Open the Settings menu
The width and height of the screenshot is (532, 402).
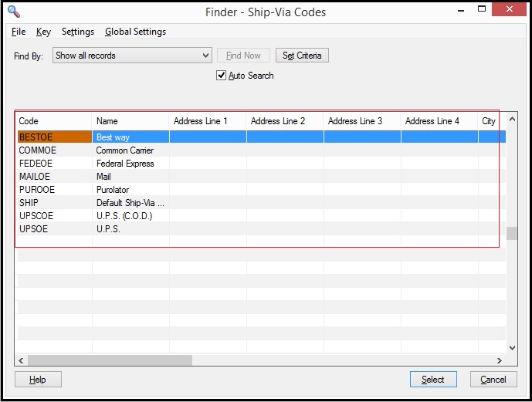78,32
